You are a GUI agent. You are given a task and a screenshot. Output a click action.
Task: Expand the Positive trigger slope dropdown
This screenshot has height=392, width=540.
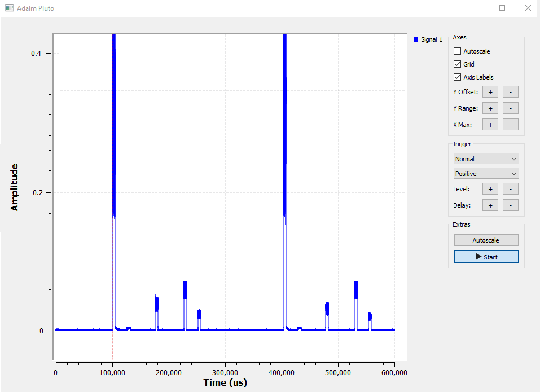click(x=486, y=174)
